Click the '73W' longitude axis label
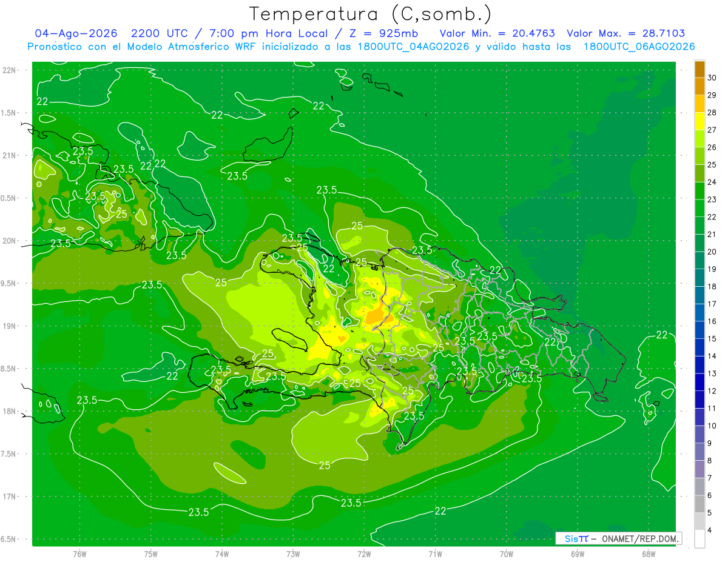Viewport: 728px width, 562px height. tap(293, 554)
